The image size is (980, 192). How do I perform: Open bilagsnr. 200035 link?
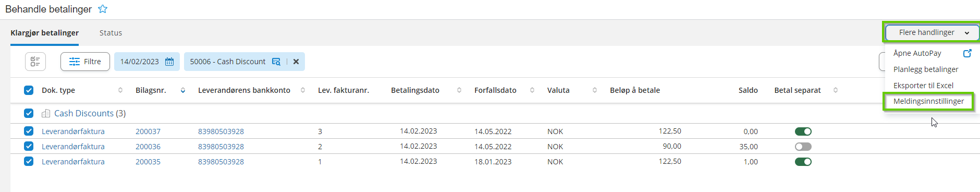pos(148,162)
